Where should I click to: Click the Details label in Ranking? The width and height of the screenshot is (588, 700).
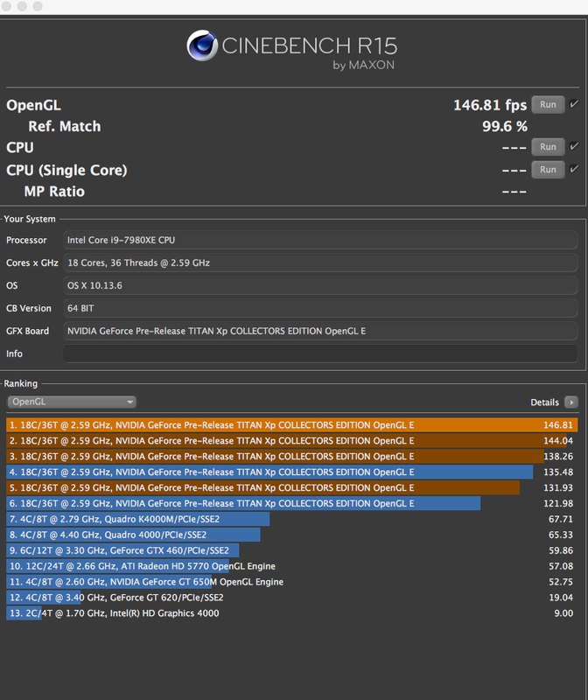click(x=545, y=402)
